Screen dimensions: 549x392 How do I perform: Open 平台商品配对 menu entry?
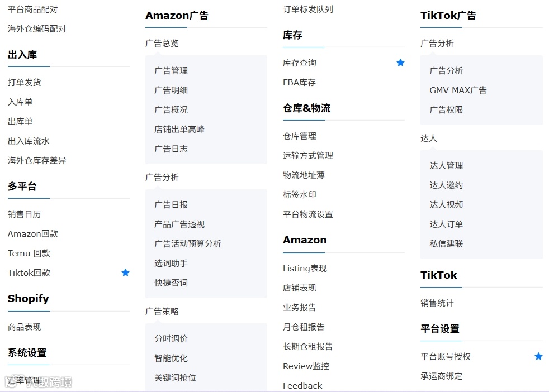[x=32, y=9]
